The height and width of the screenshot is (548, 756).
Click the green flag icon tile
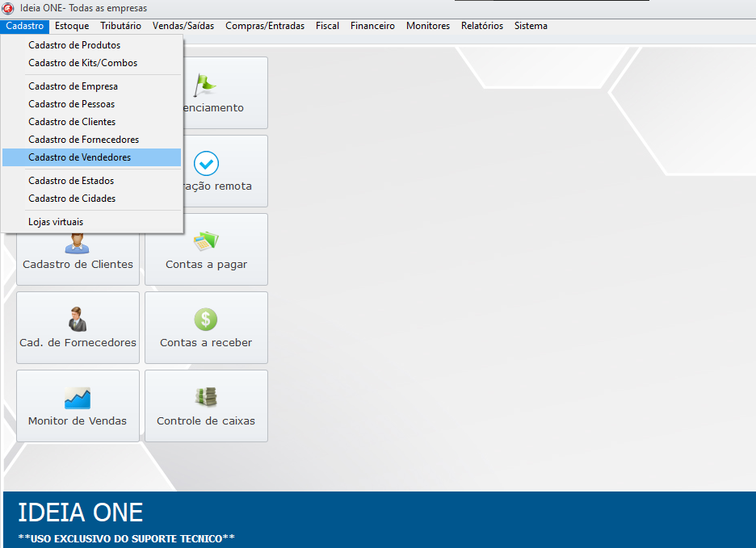pos(206,83)
